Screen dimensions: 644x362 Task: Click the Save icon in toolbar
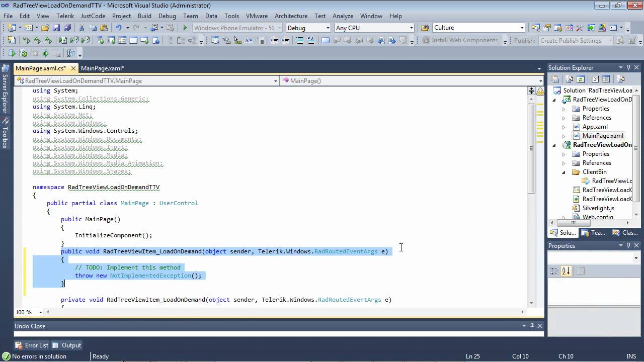coord(56,28)
